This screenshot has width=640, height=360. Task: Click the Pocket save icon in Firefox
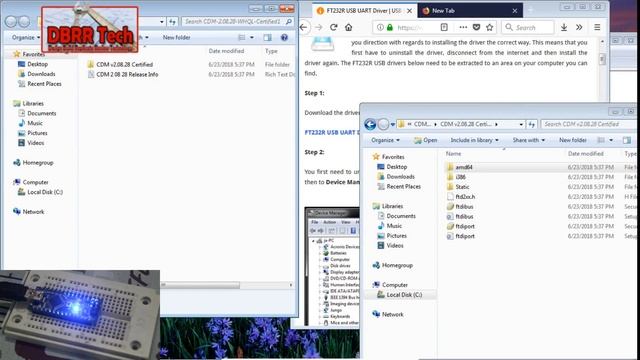coord(476,27)
